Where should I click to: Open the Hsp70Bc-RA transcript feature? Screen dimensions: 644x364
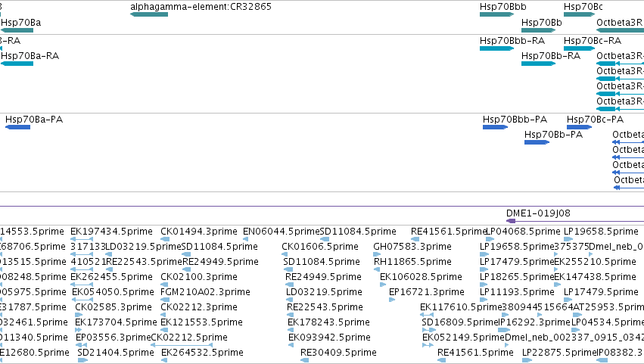point(579,48)
